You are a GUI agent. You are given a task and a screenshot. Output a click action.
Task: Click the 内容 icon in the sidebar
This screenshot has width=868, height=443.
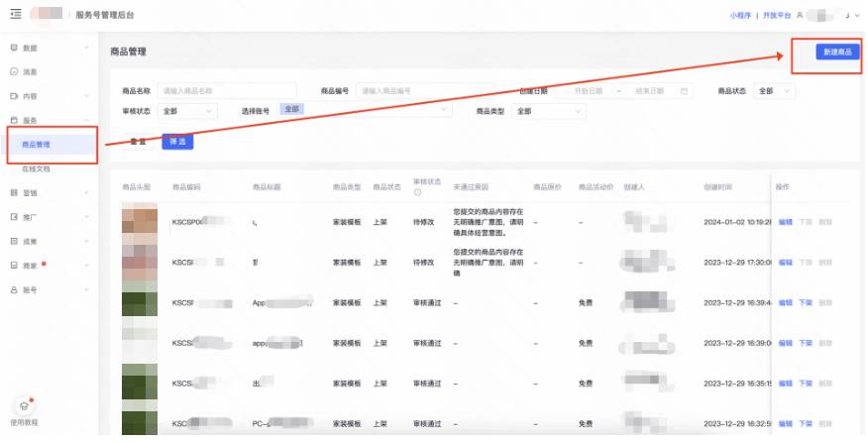point(14,96)
